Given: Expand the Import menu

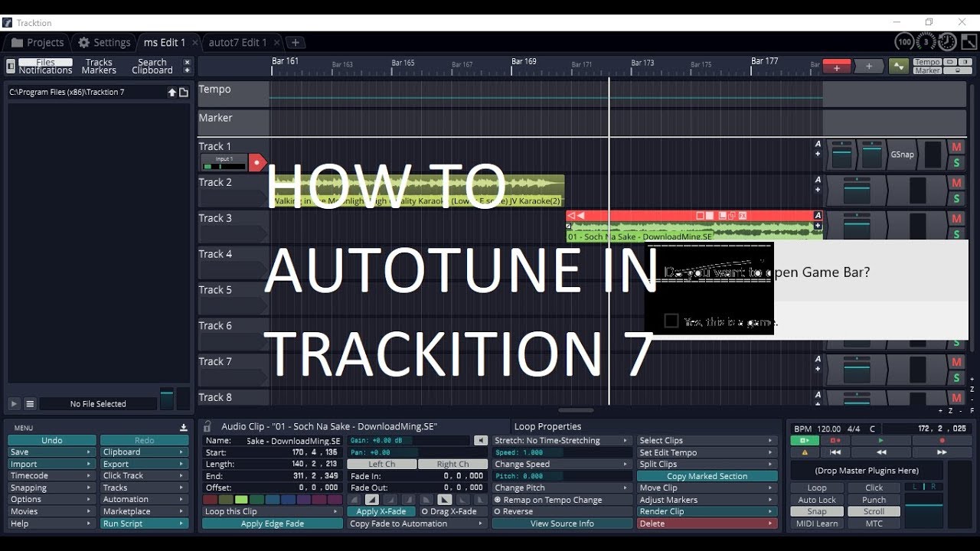Looking at the screenshot, I should [51, 464].
